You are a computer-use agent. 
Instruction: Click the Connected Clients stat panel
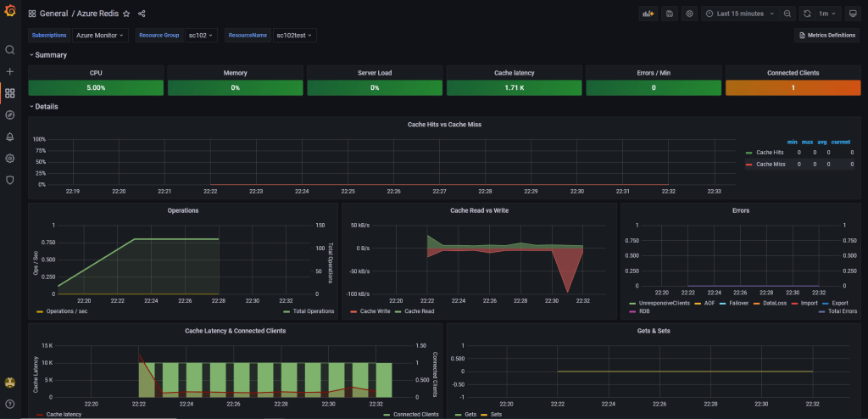793,87
